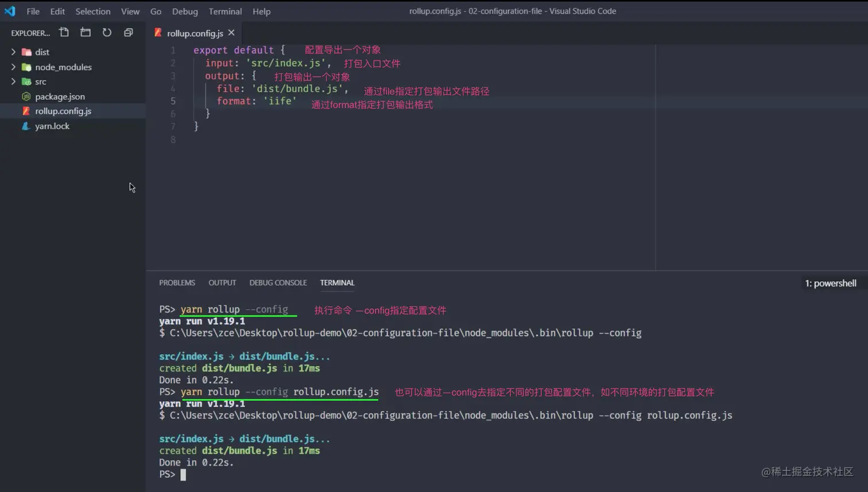Open the Terminal menu
Viewport: 868px width, 492px height.
(x=225, y=11)
